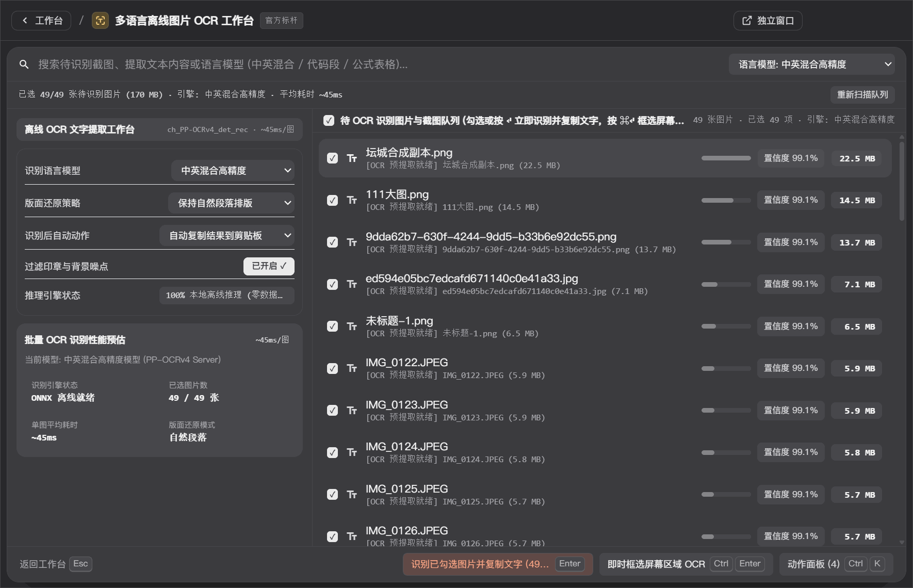Uncheck the 坛城合成副本.png checkbox
The image size is (913, 588).
coord(333,158)
